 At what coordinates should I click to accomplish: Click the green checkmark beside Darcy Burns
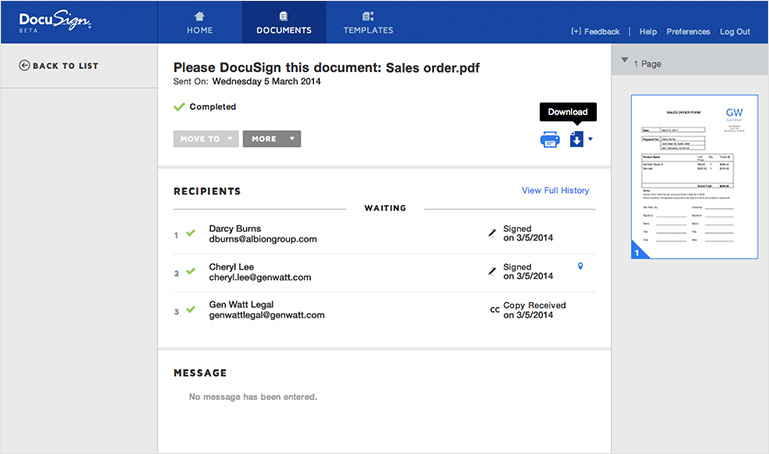point(191,233)
